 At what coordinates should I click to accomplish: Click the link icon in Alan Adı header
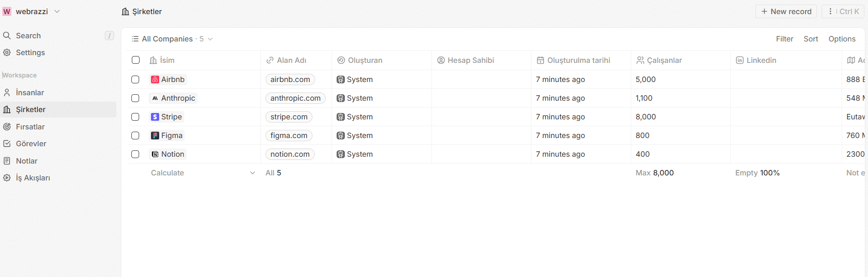point(270,60)
